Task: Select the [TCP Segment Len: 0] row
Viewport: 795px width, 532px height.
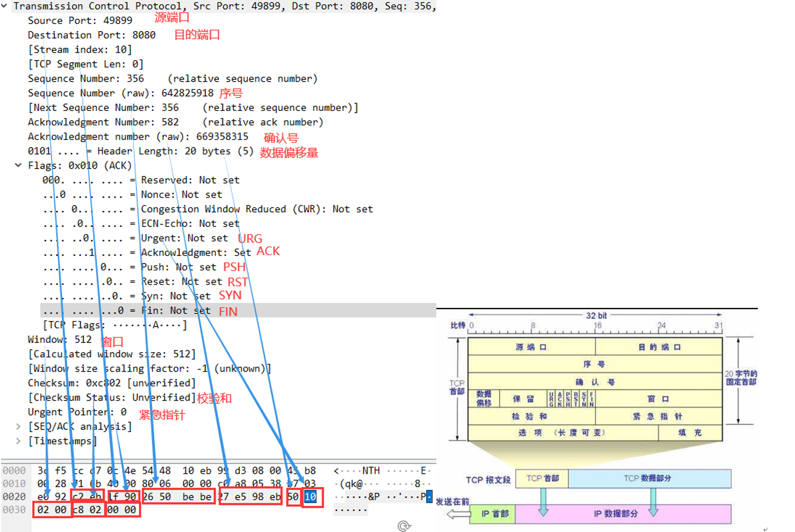Action: (x=85, y=64)
